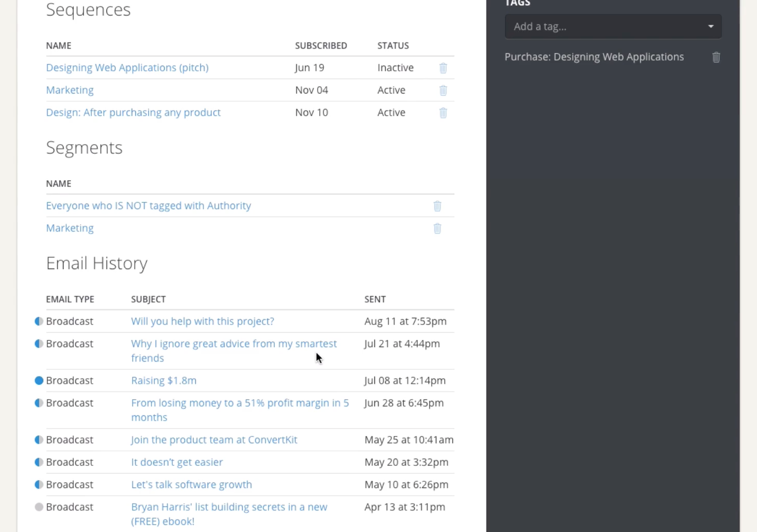
Task: Remove Design: After purchasing any product sequence
Action: (x=443, y=113)
